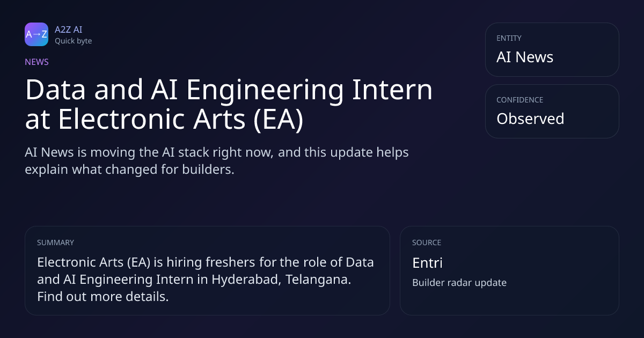This screenshot has height=338, width=644.
Task: Select the Observed confidence value
Action: pyautogui.click(x=530, y=119)
